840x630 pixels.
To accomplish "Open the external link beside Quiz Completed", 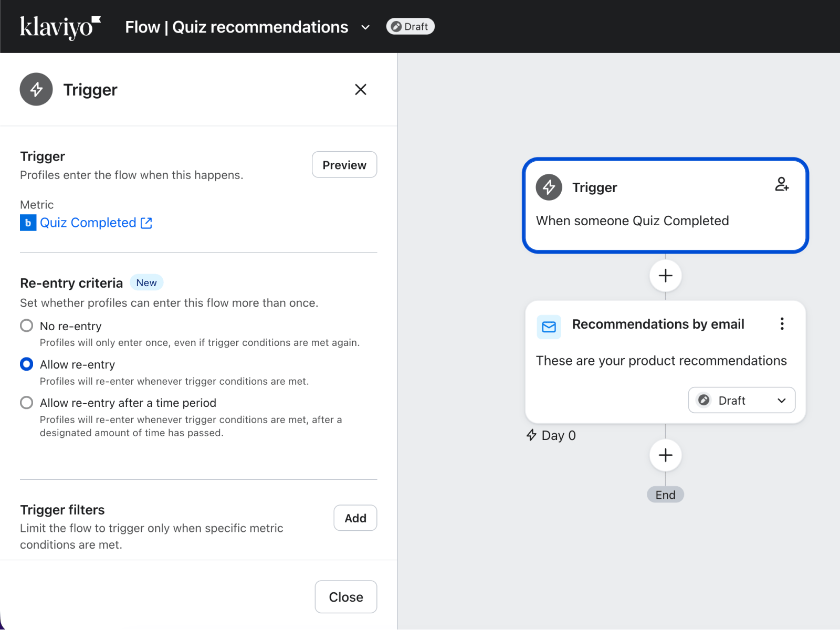I will 146,223.
